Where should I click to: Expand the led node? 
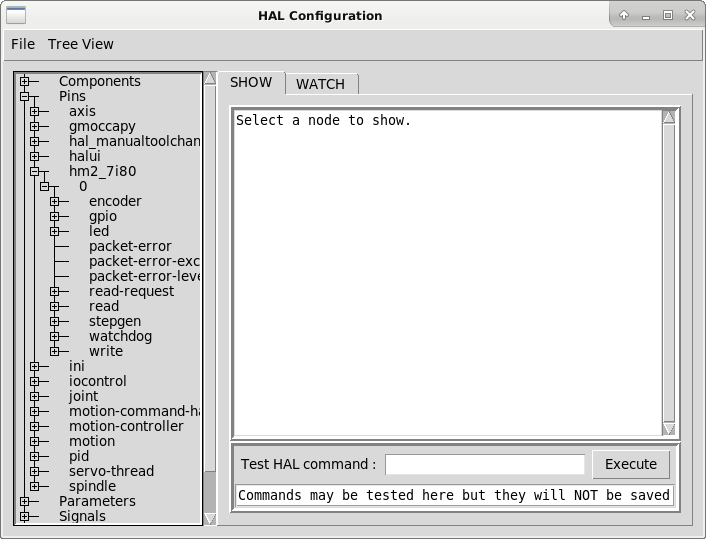[x=54, y=231]
